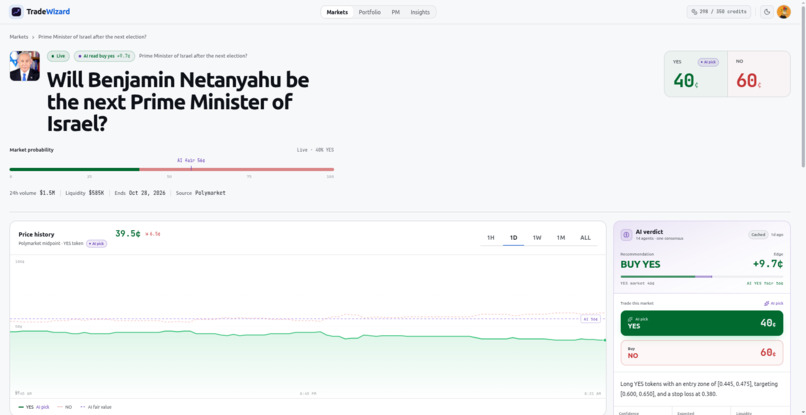Buy NO at 60¢ button
Image resolution: width=806 pixels, height=415 pixels.
[702, 352]
